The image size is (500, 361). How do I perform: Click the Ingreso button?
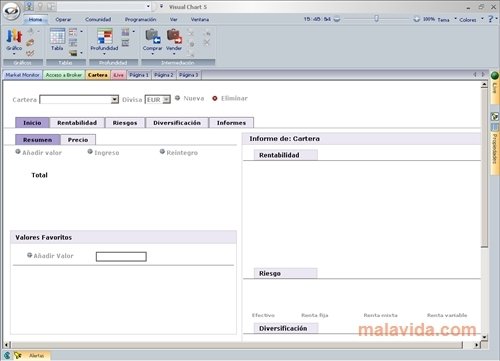pos(103,152)
